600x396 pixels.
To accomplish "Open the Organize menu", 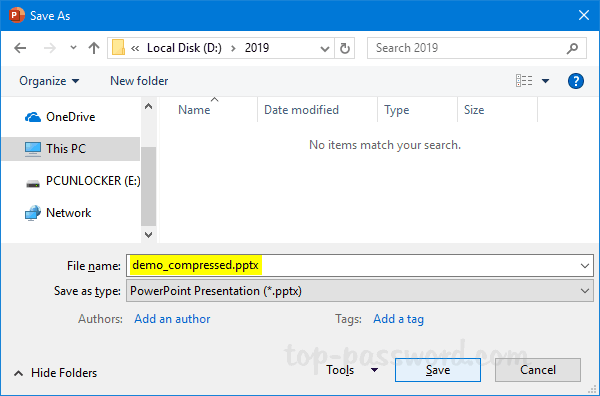I will [x=49, y=81].
